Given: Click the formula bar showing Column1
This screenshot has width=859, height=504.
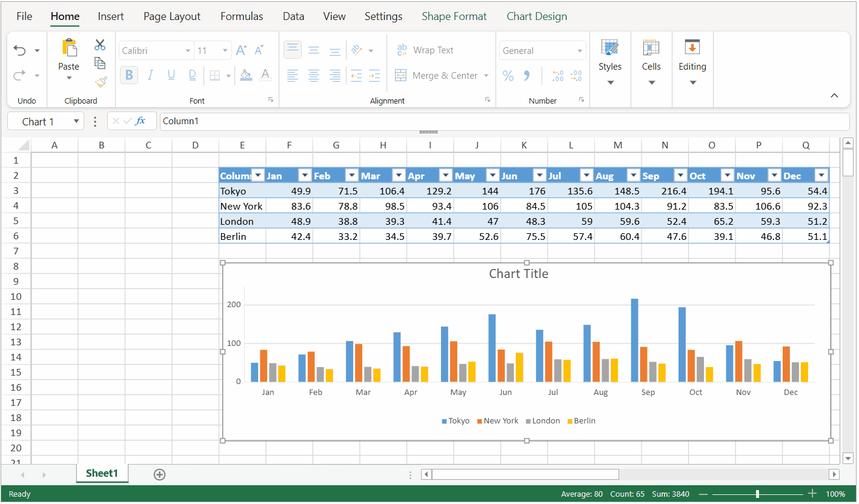Looking at the screenshot, I should (505, 121).
